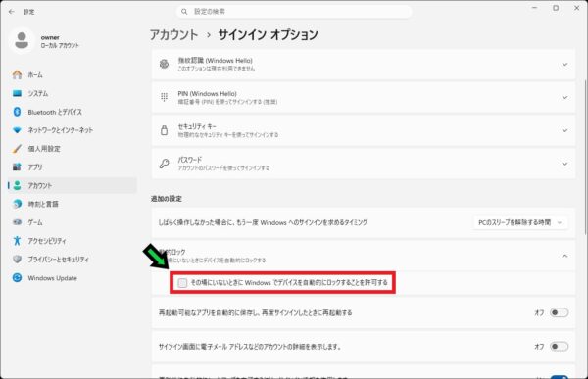
Task: Expand PIN (Windows Hello) chevron
Action: [564, 97]
